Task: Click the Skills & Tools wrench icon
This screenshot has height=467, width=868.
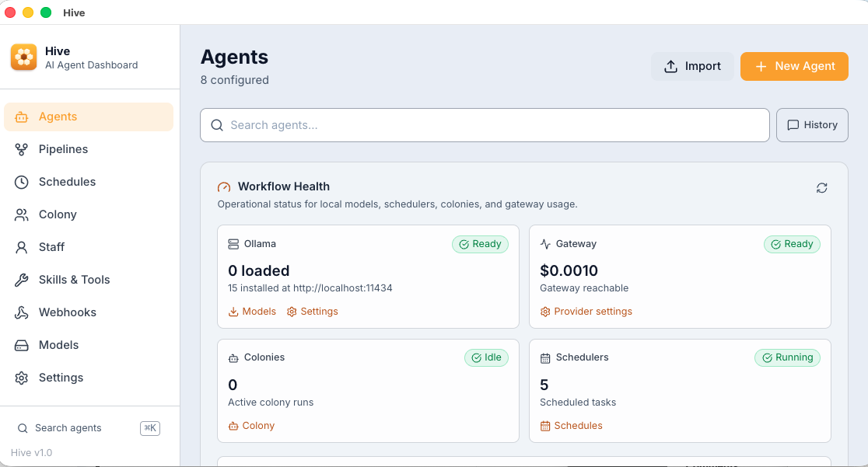Action: point(22,280)
